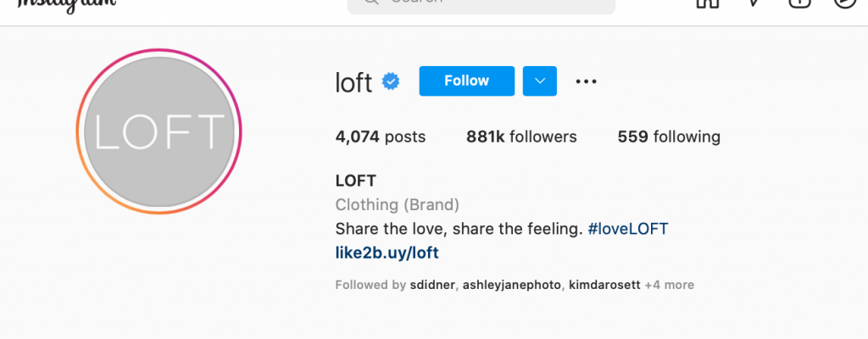Open the direct messages icon
868x339 pixels.
(x=753, y=3)
